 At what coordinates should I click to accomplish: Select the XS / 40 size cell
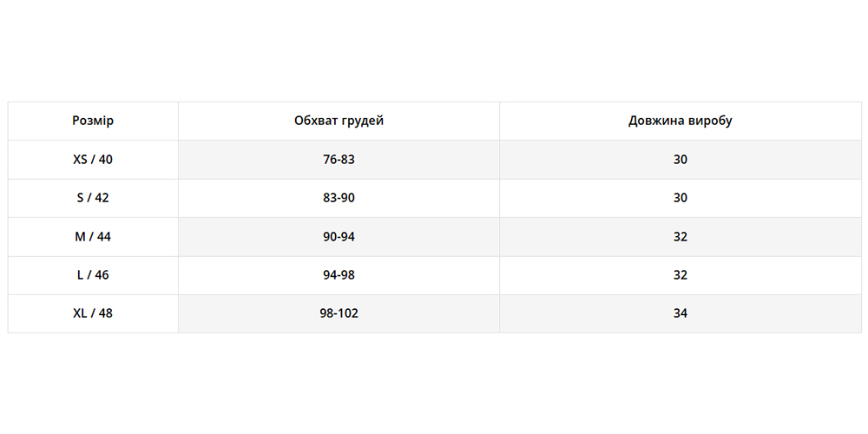point(93,160)
